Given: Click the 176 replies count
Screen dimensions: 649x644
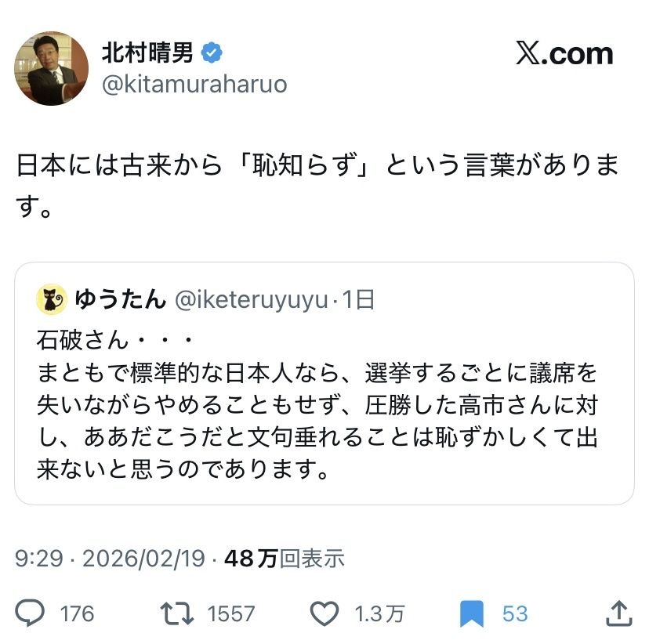Looking at the screenshot, I should coord(77,613).
